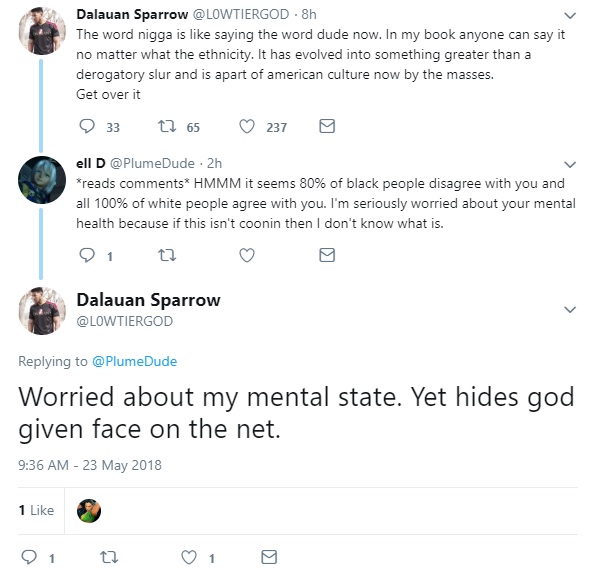Retweet ell D's comment
The image size is (600, 577).
[x=167, y=255]
